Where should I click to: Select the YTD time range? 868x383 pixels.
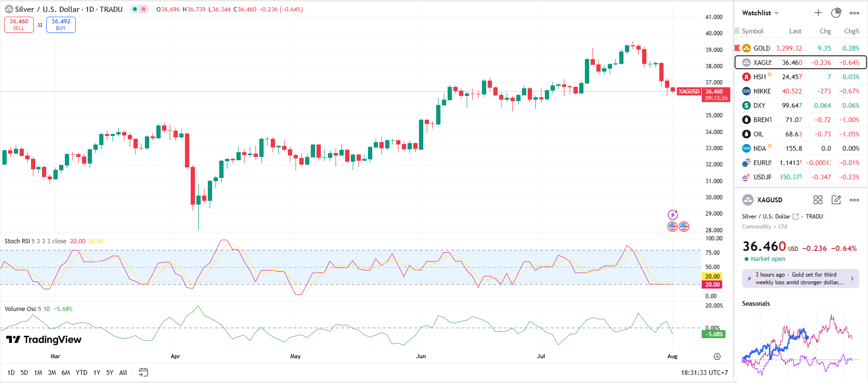[x=82, y=373]
